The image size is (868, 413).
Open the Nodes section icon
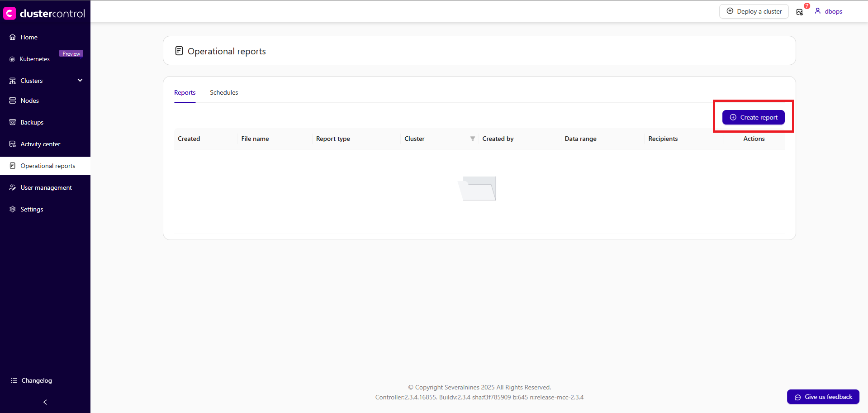(x=12, y=101)
